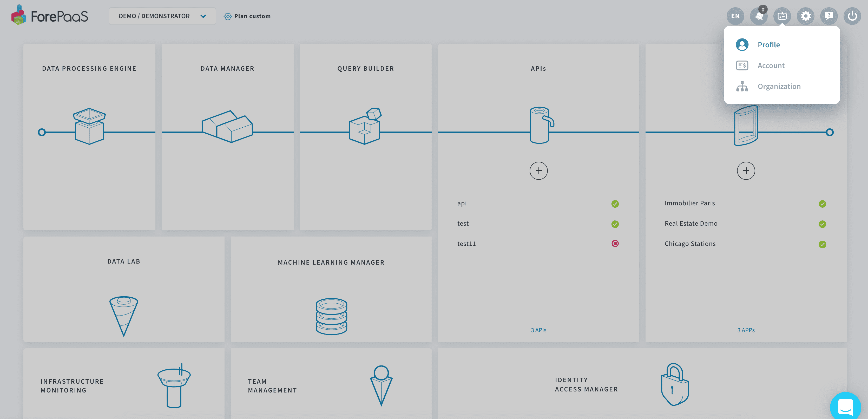The width and height of the screenshot is (868, 419).
Task: Click the DATA MANAGER title
Action: [227, 68]
